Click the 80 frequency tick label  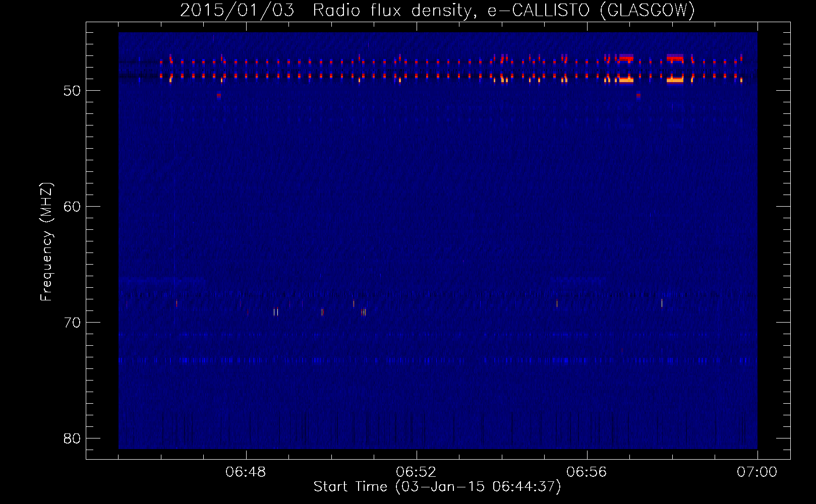[72, 438]
